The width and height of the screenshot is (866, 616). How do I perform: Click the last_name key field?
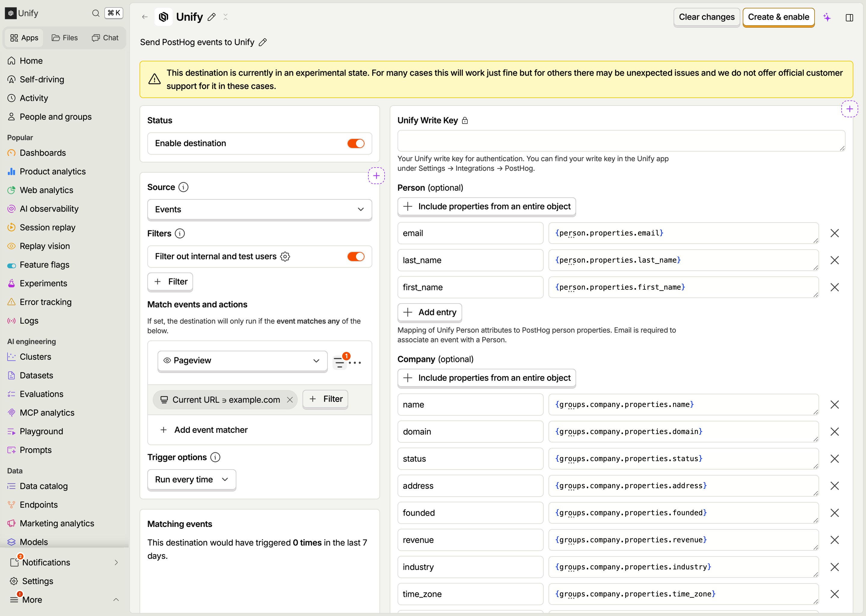click(470, 260)
